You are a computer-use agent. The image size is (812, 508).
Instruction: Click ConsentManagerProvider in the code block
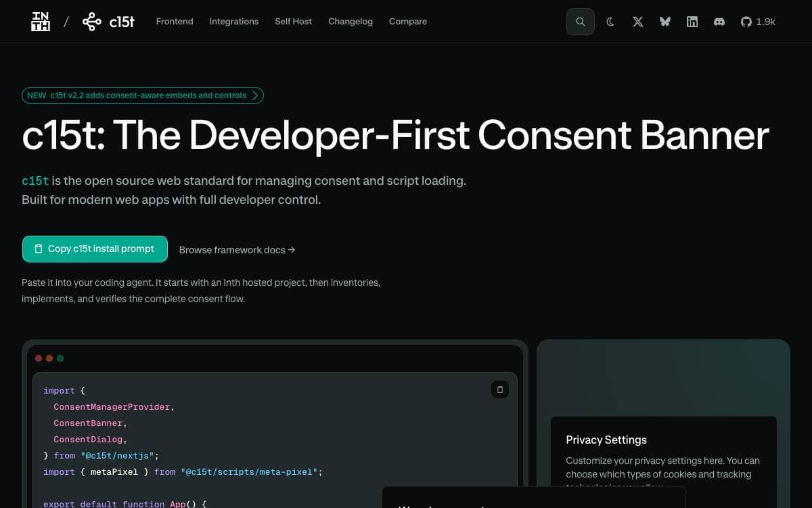coord(114,407)
